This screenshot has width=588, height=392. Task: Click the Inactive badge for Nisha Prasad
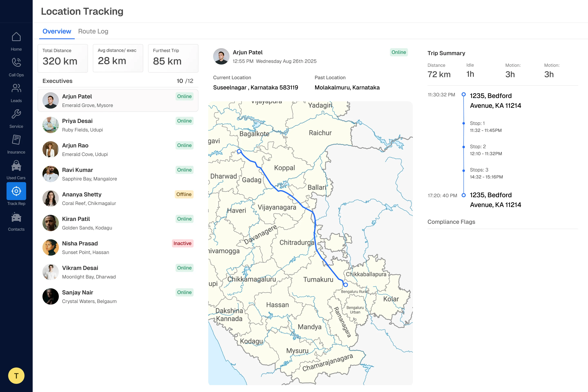pyautogui.click(x=182, y=243)
